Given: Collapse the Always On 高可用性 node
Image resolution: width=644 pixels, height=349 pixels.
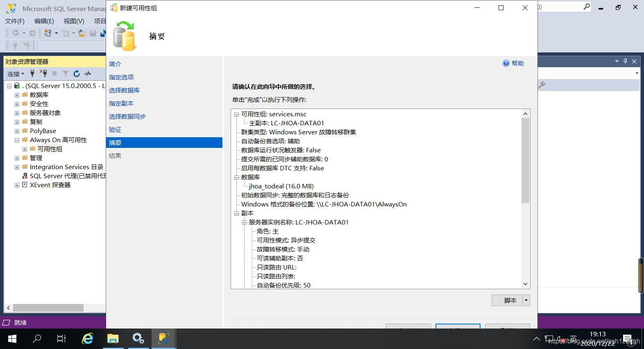Looking at the screenshot, I should (17, 140).
